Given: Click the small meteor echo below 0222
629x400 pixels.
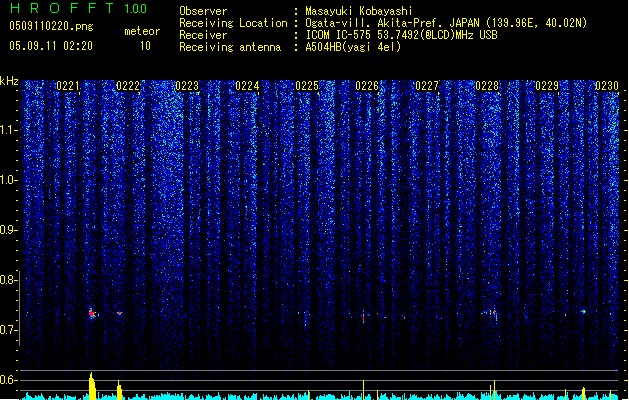Looking at the screenshot, I should pyautogui.click(x=119, y=313).
